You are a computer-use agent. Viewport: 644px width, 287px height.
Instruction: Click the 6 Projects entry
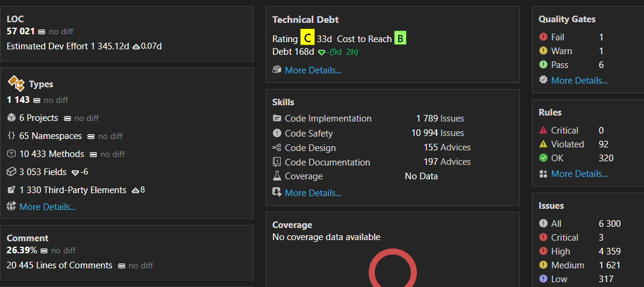[39, 118]
